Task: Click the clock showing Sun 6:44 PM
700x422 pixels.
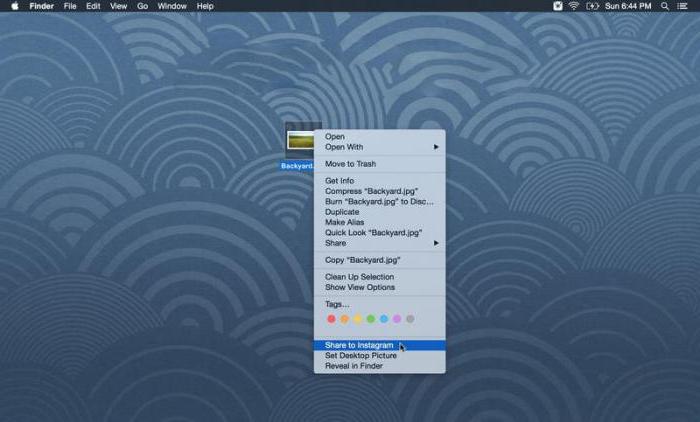Action: (628, 6)
